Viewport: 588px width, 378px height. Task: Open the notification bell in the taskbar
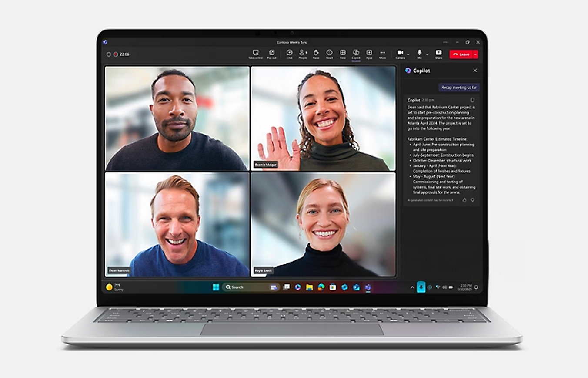click(476, 287)
